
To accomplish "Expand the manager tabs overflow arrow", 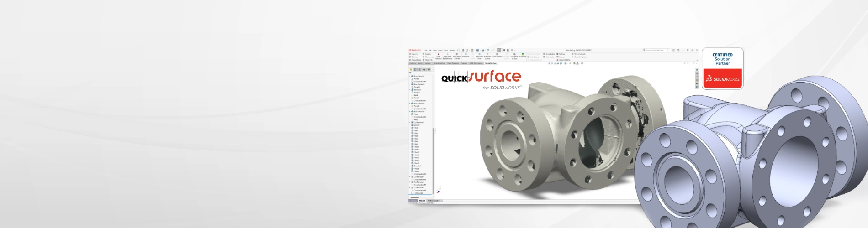I will tap(433, 69).
